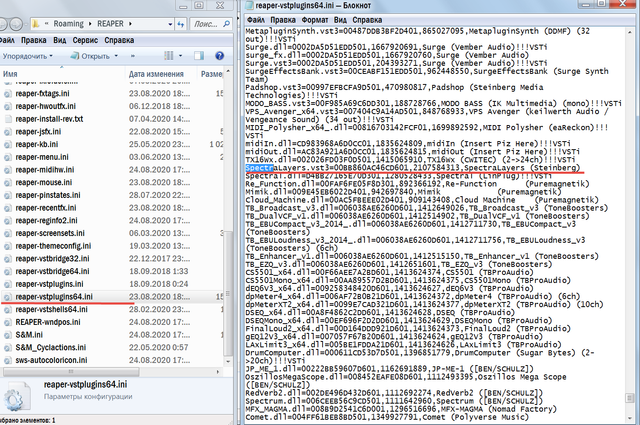Expand the arrow after the REAPER breadcrumb
The height and width of the screenshot is (425, 640).
click(130, 24)
